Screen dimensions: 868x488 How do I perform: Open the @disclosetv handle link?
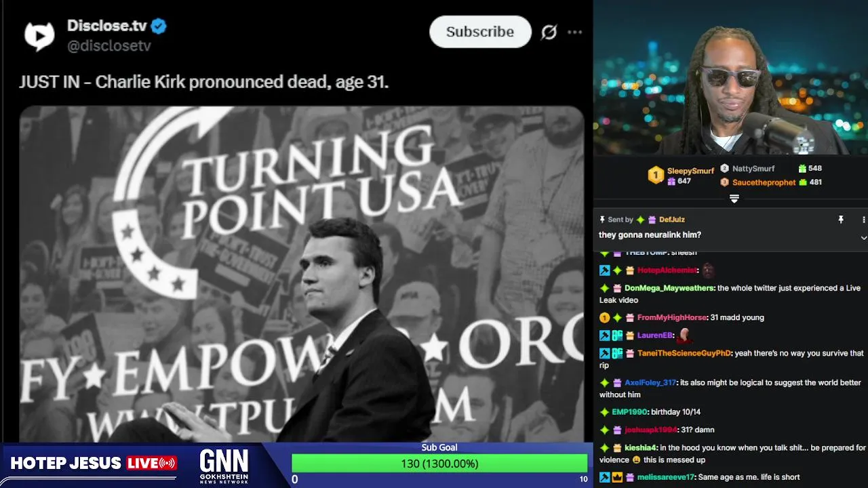(x=108, y=46)
